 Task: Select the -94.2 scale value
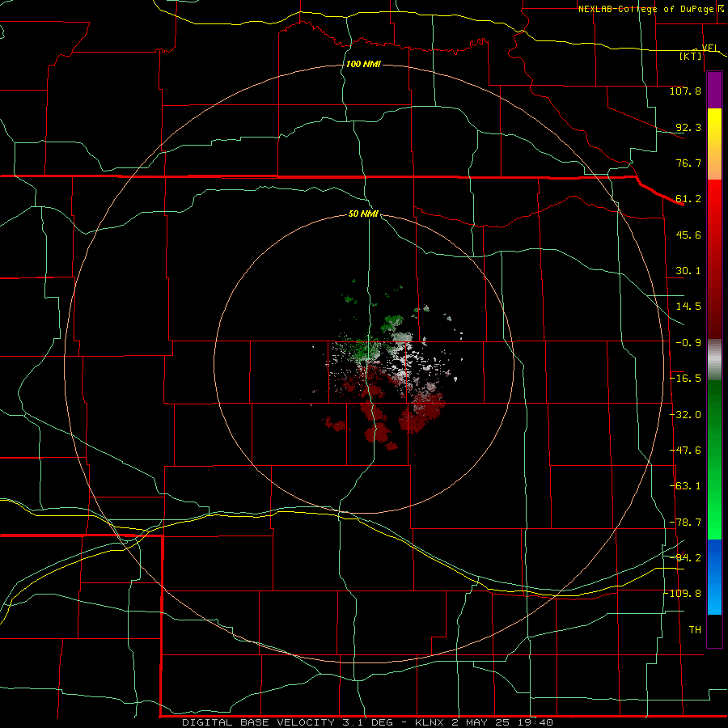coord(685,558)
